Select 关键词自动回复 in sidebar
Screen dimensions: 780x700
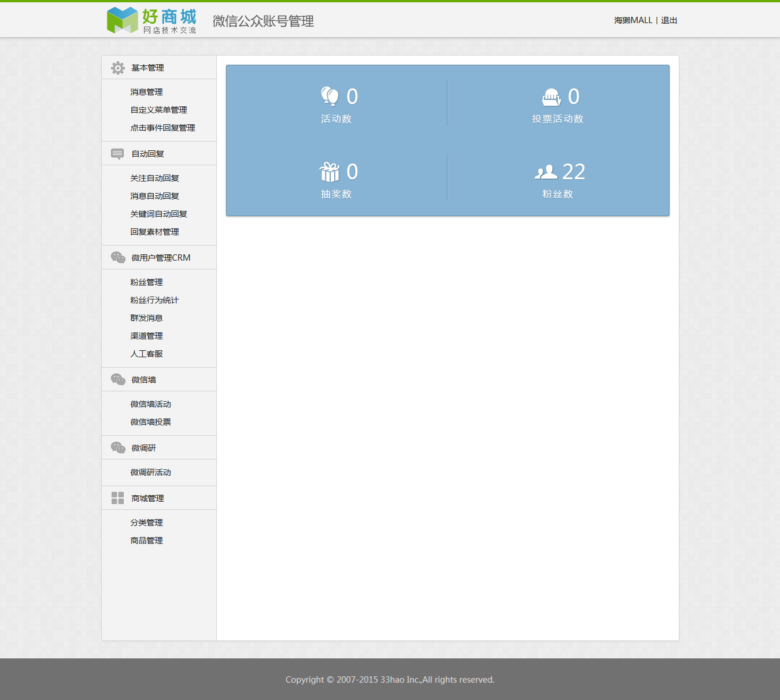(158, 214)
